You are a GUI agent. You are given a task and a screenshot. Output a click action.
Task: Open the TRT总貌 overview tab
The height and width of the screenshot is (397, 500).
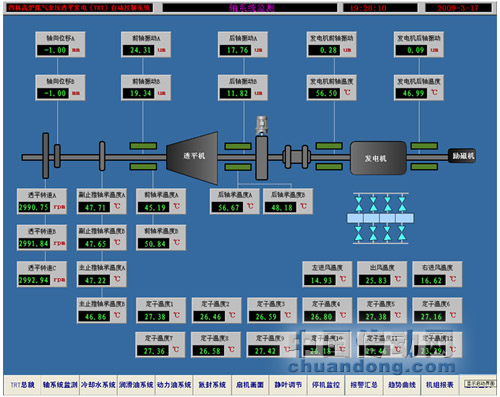tap(22, 385)
